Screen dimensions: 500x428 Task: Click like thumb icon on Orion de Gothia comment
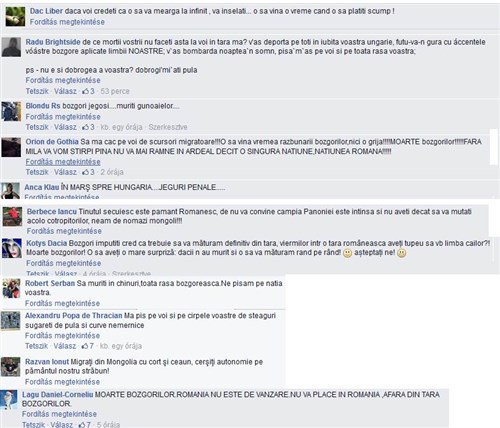click(x=85, y=172)
